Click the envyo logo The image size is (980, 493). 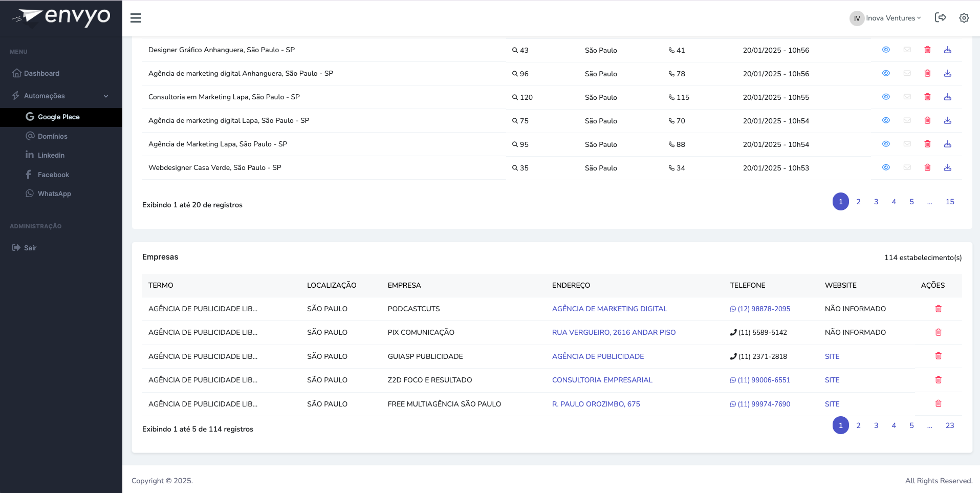pos(61,17)
